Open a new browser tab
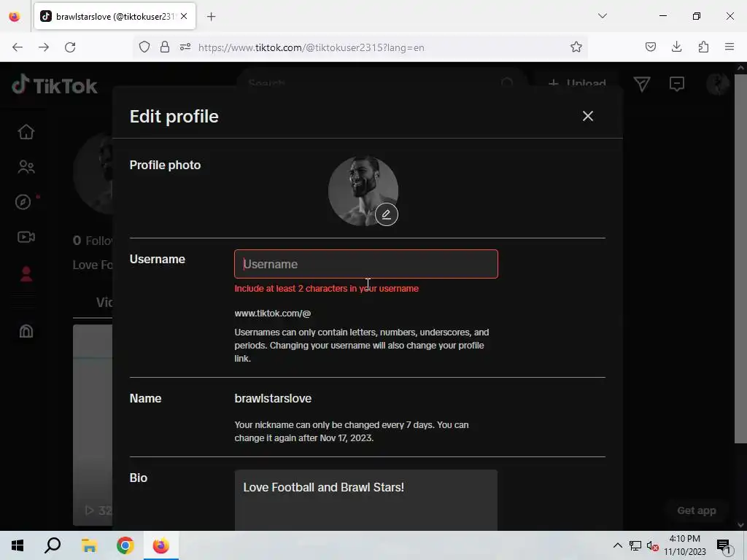The height and width of the screenshot is (560, 747). 211,17
